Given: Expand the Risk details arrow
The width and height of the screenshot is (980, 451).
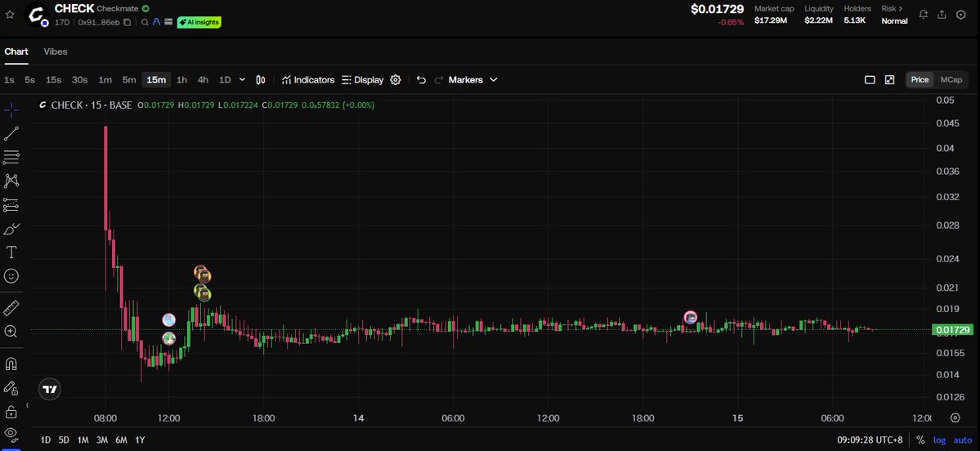Looking at the screenshot, I should pyautogui.click(x=901, y=9).
